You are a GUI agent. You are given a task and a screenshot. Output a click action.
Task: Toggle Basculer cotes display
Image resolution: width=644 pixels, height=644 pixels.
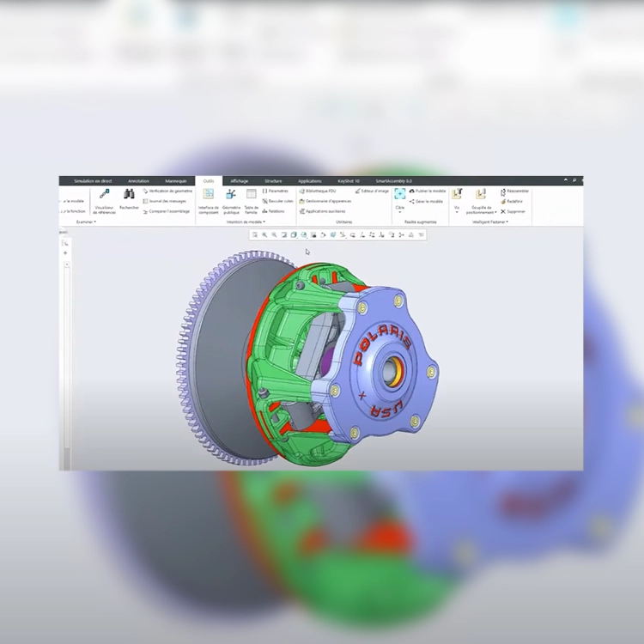pos(277,201)
